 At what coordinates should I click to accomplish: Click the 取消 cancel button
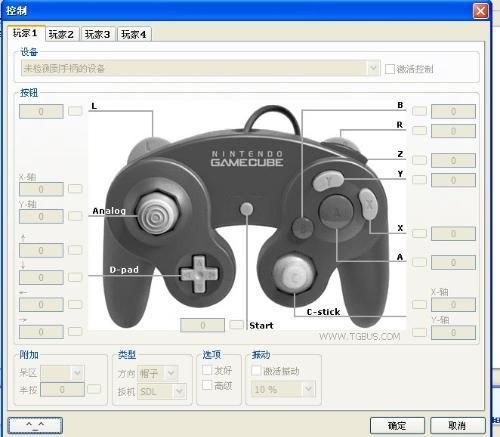[458, 426]
